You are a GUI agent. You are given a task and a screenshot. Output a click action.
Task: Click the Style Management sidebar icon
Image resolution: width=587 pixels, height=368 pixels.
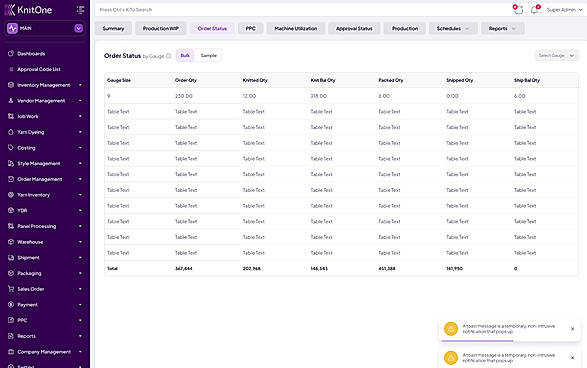pyautogui.click(x=11, y=164)
